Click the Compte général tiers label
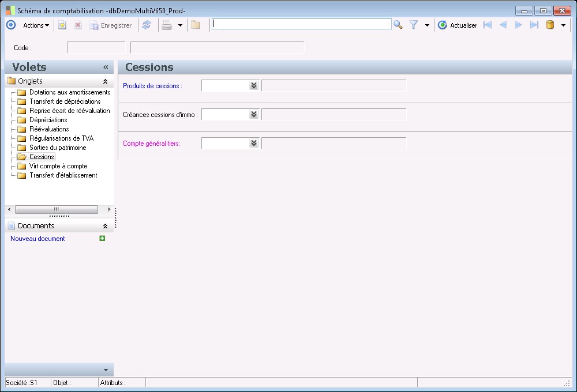577x392 pixels. pyautogui.click(x=151, y=144)
